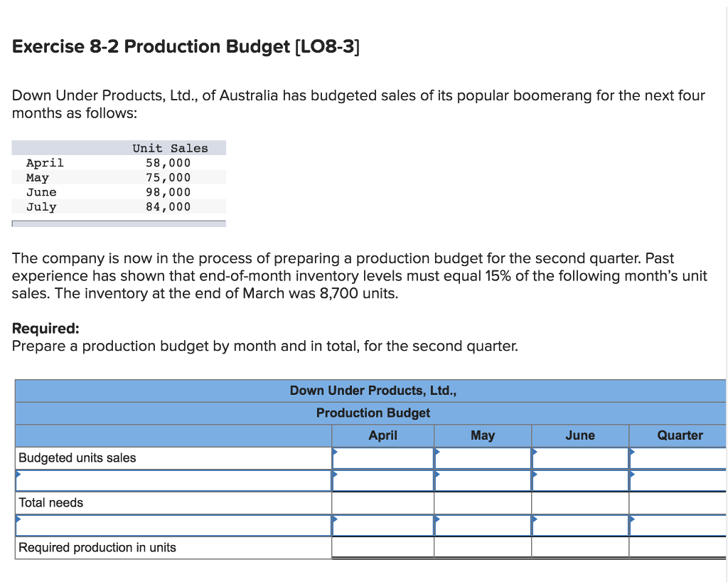Screen dimensions: 728x582
Task: Click the Quarter Budgeted units sales input cell
Action: (x=677, y=458)
